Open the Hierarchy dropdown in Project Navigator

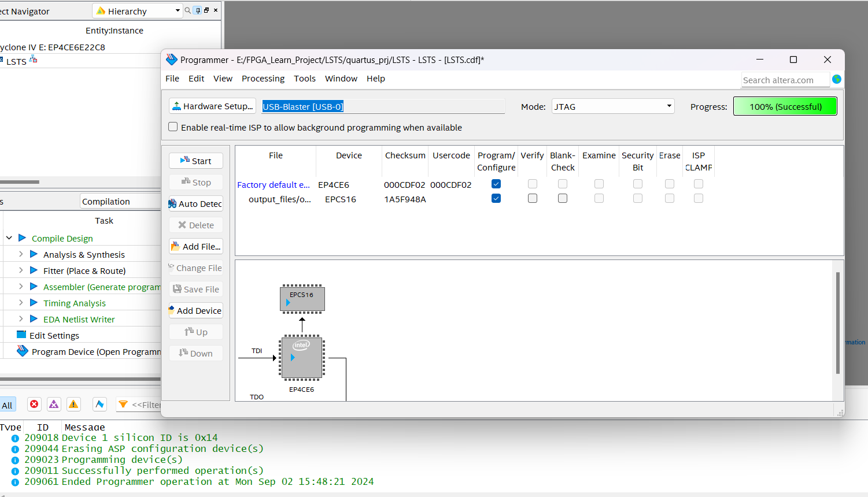(x=138, y=11)
